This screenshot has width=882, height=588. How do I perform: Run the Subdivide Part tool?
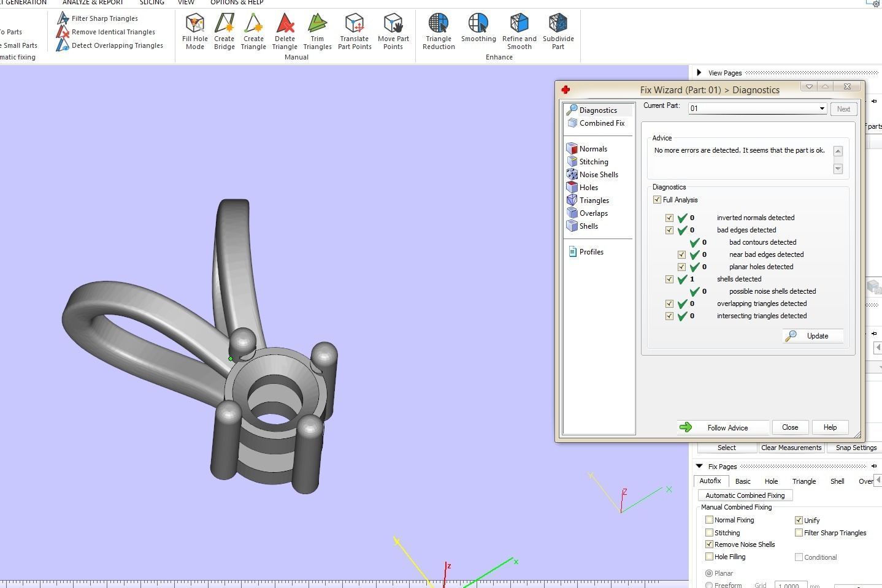[x=558, y=32]
